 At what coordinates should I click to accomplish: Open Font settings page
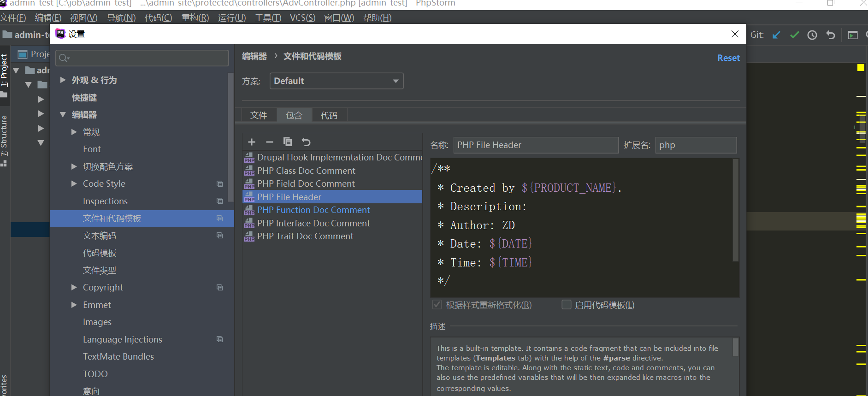92,149
